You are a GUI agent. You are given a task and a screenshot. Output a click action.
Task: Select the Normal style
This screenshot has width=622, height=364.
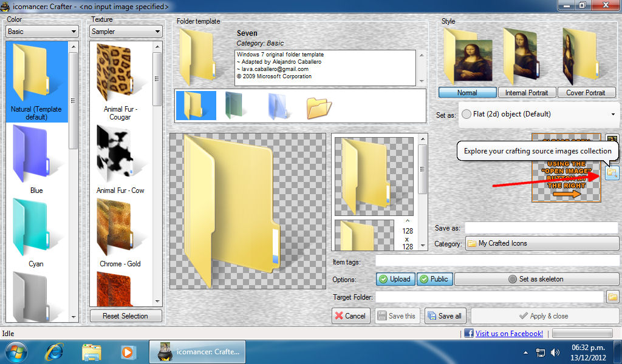[467, 93]
